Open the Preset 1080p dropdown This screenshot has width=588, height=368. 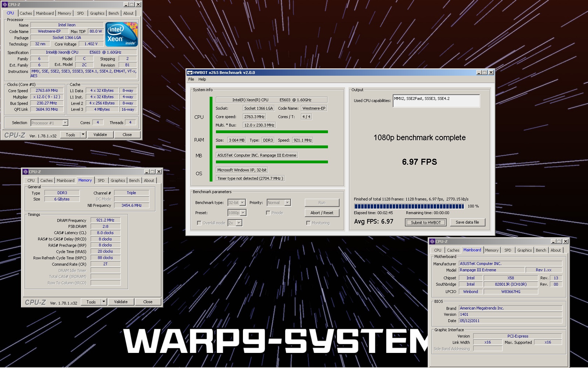coord(243,213)
